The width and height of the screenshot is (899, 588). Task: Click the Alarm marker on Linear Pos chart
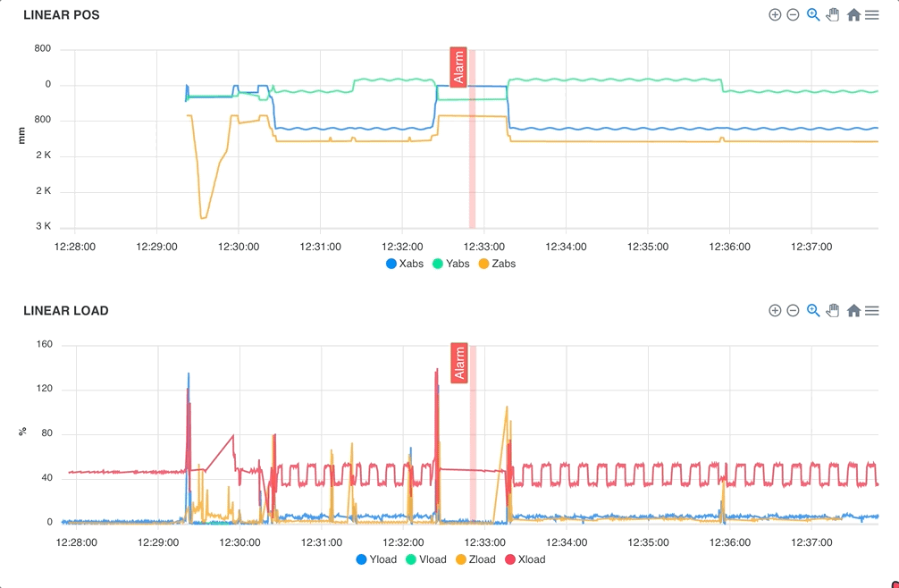458,67
